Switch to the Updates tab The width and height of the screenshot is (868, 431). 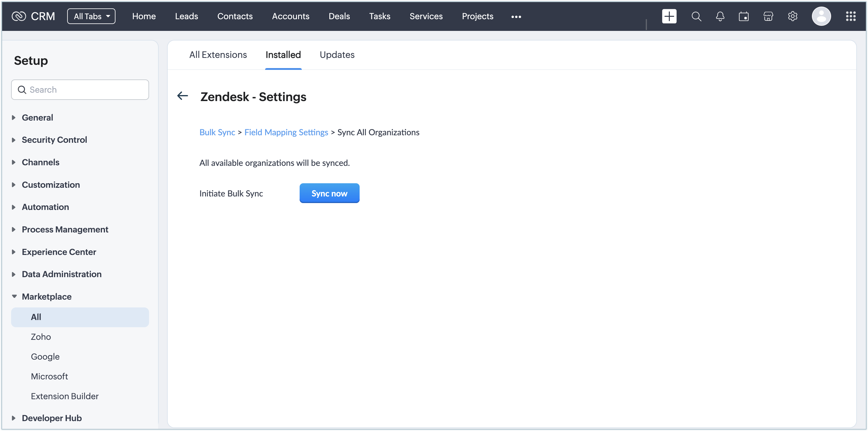tap(337, 55)
